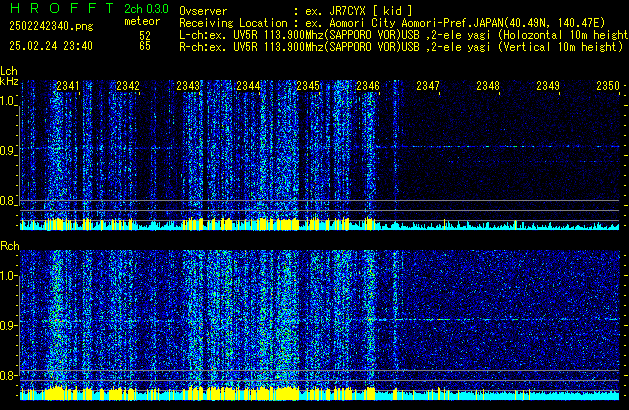Image resolution: width=629 pixels, height=410 pixels.
Task: Click the 0.8 frequency label on Rch axis
Action: 8,375
